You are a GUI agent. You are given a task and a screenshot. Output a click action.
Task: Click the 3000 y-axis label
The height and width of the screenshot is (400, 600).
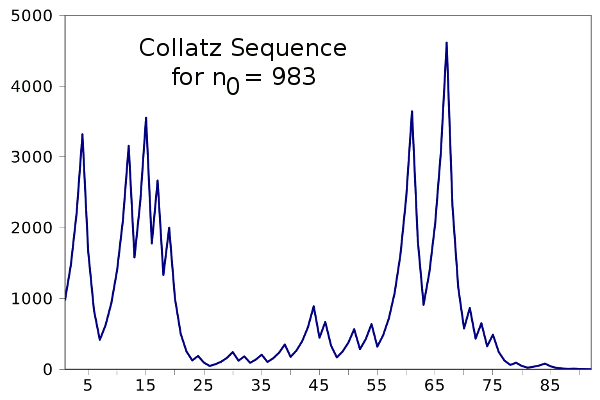pos(30,158)
